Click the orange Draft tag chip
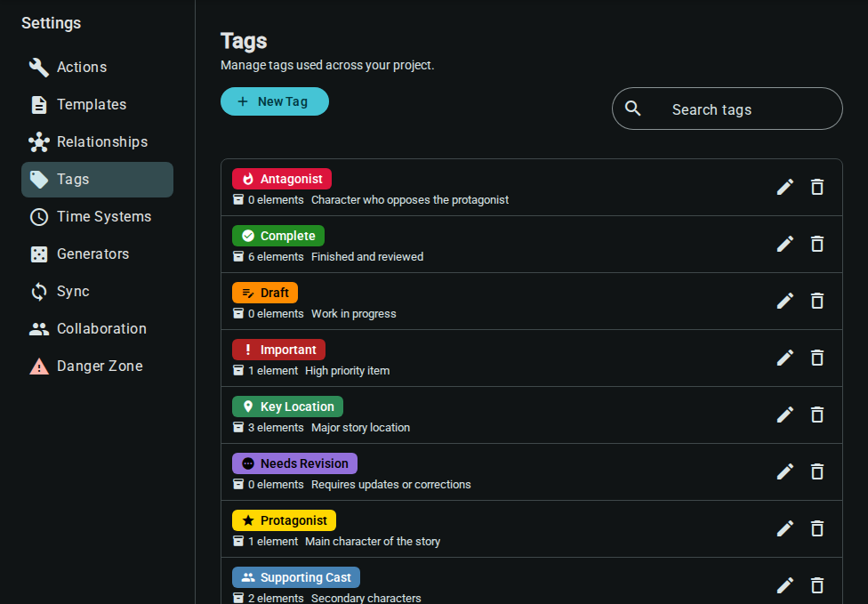This screenshot has height=604, width=868. click(265, 293)
